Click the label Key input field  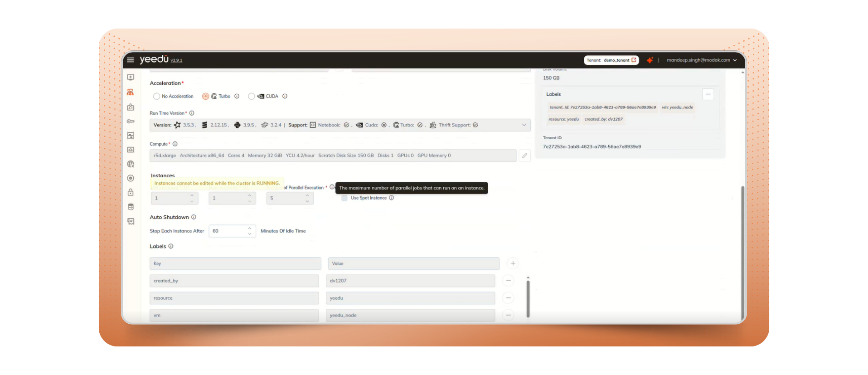coord(235,263)
